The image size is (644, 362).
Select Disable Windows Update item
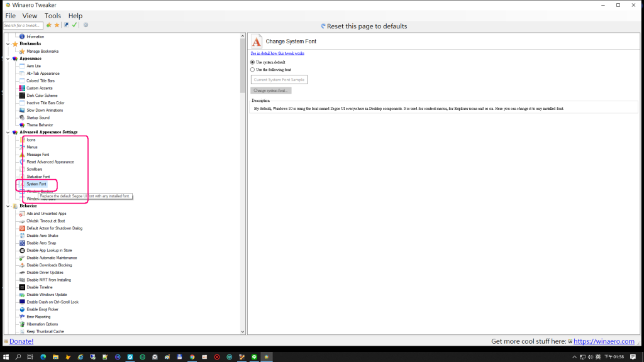coord(47,295)
